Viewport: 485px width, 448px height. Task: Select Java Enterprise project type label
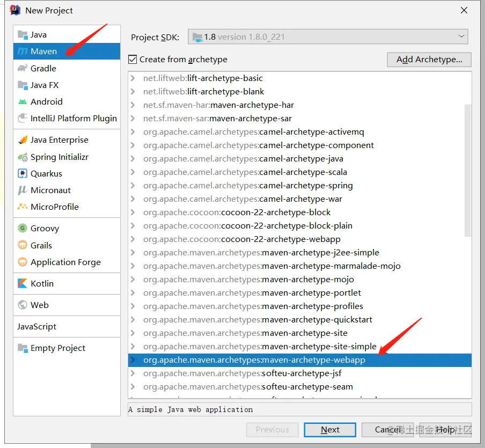point(60,140)
